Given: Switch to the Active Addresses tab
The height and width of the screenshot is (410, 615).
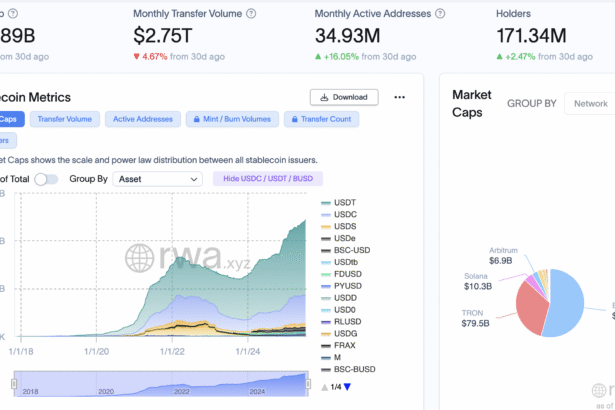Looking at the screenshot, I should tap(144, 119).
